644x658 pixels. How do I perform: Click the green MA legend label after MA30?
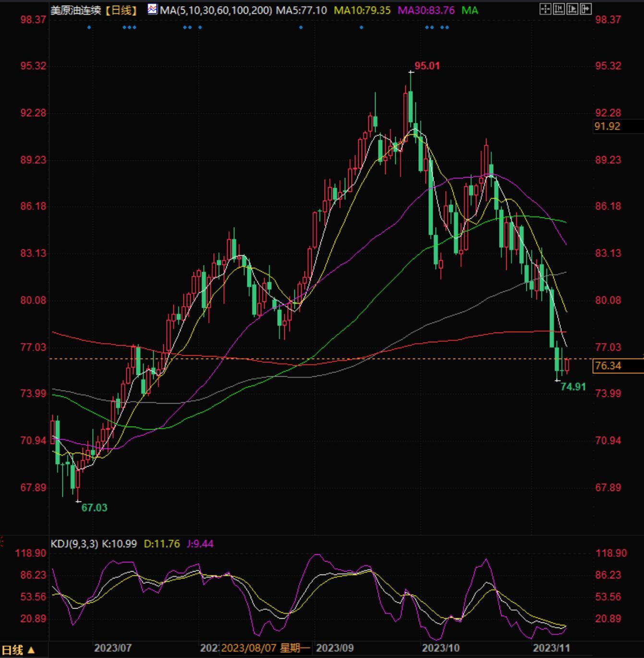click(x=470, y=10)
